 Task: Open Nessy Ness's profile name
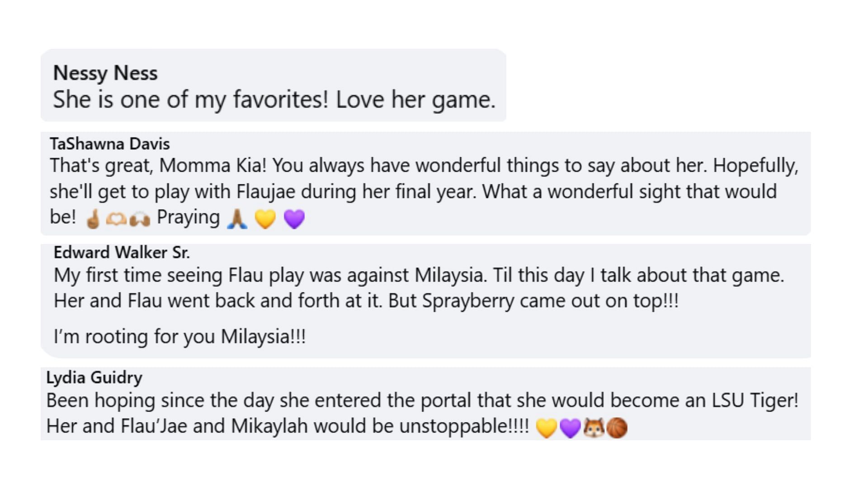pyautogui.click(x=105, y=73)
